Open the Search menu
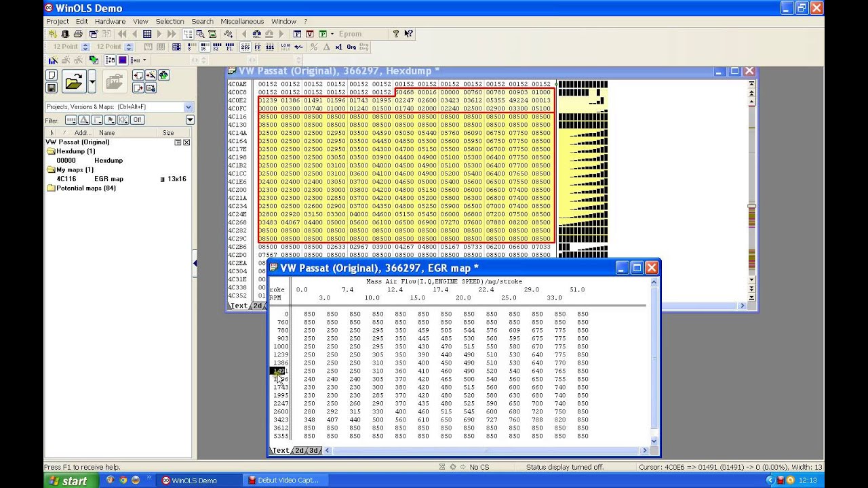The image size is (868, 488). [202, 21]
